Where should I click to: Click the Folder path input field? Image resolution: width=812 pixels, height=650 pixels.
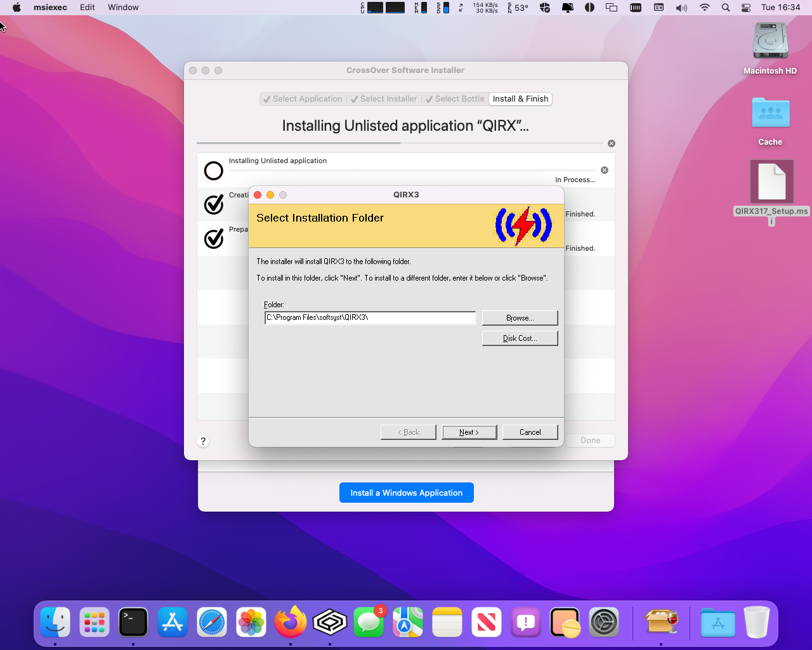[370, 317]
